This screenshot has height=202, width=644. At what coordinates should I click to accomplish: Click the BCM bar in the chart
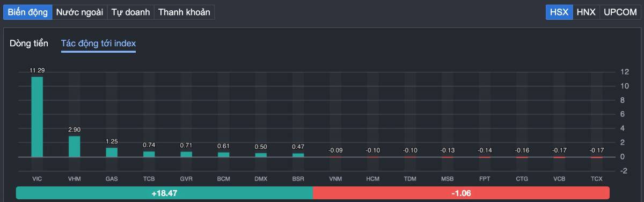[x=223, y=155]
